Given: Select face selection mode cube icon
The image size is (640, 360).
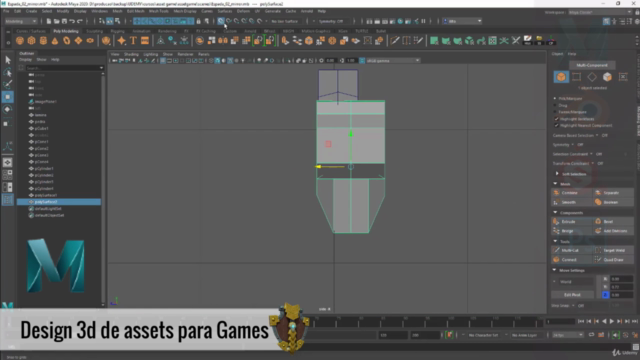Looking at the screenshot, I should coord(607,77).
